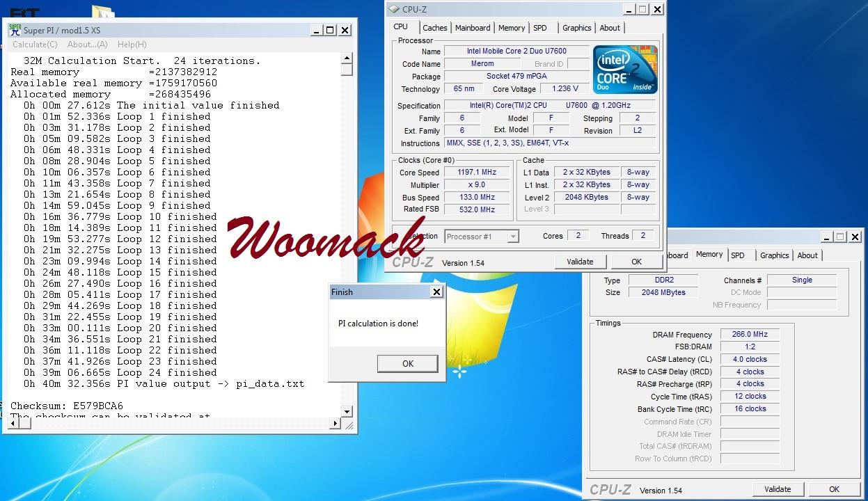Image resolution: width=868 pixels, height=501 pixels.
Task: Close the Super PI window
Action: [x=345, y=30]
